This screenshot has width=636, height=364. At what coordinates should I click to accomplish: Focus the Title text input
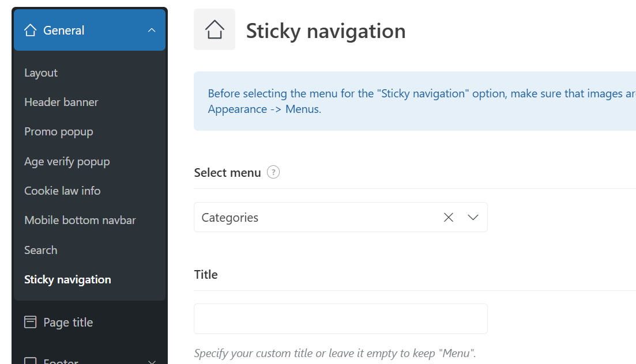coord(341,319)
